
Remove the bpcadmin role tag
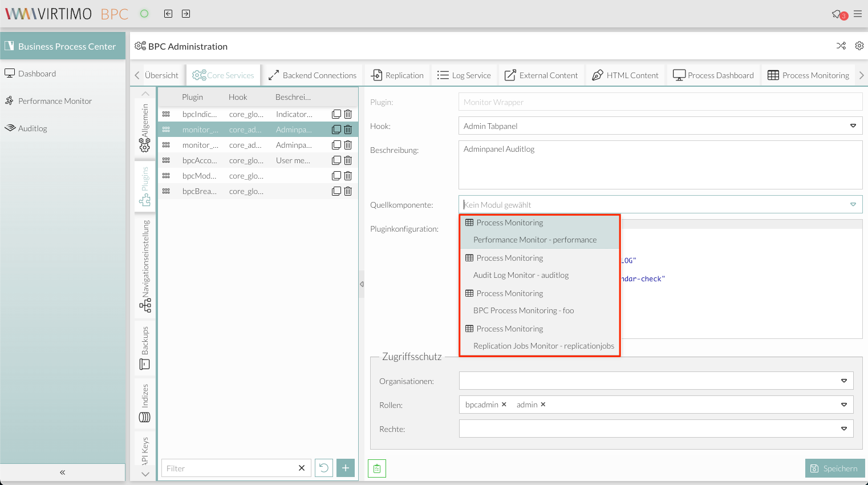point(504,405)
